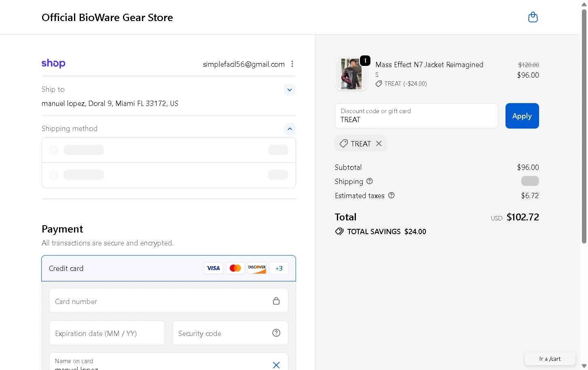Click the Discover card logo

click(257, 268)
